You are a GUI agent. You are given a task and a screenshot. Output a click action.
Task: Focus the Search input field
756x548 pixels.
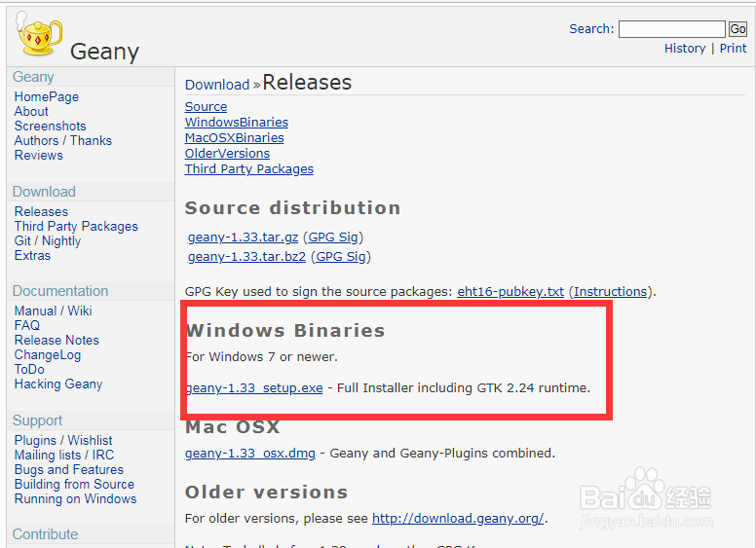tap(671, 29)
